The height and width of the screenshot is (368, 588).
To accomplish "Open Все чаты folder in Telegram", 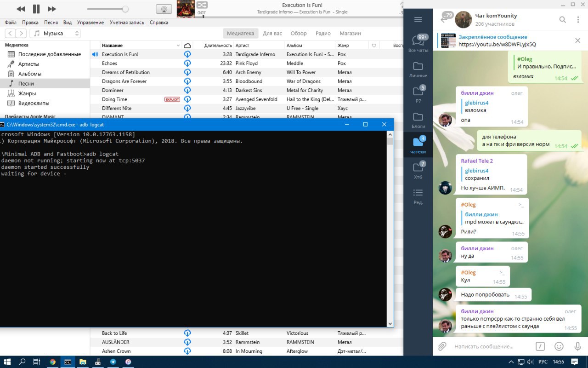I will (x=418, y=44).
